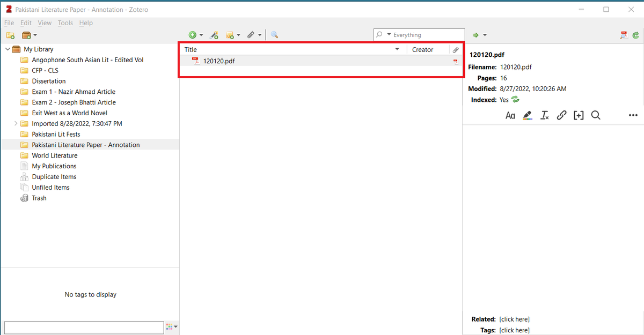Open the search mode dropdown arrow

coord(389,35)
